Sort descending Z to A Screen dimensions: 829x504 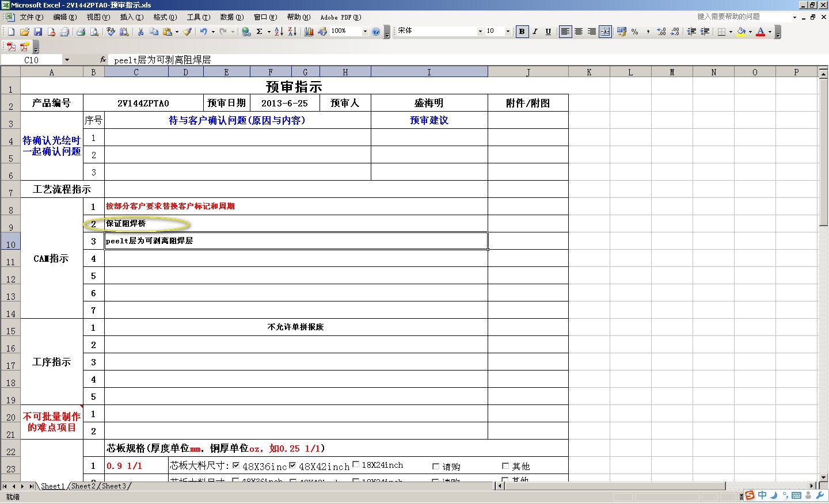point(292,32)
